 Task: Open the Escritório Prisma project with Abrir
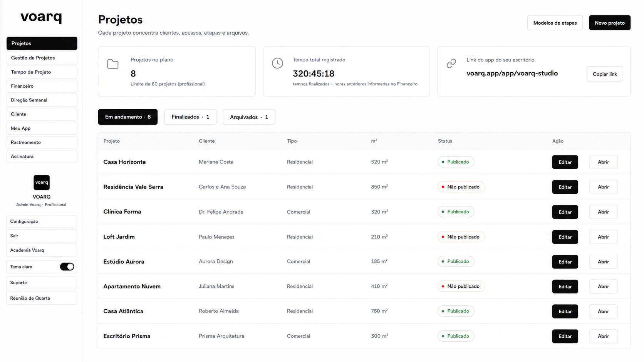pos(603,336)
